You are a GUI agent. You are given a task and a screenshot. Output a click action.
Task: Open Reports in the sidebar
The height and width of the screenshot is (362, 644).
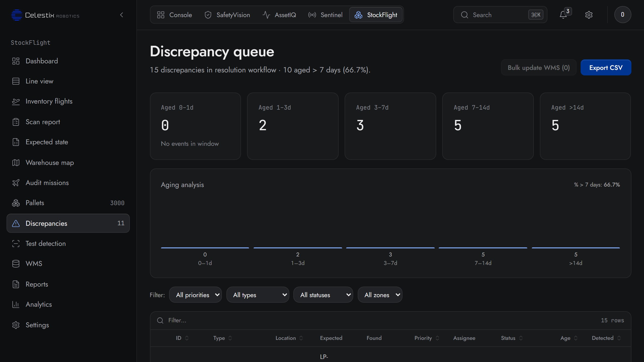68,284
